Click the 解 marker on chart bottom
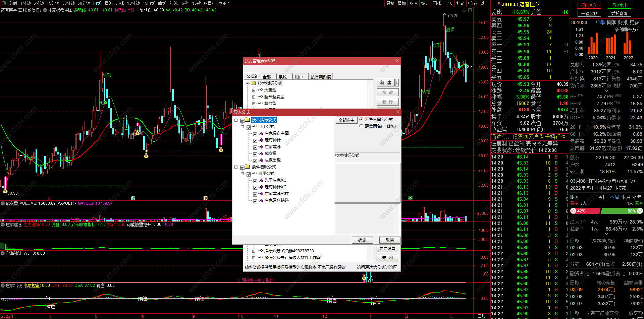The height and width of the screenshot is (319, 644). (133, 198)
